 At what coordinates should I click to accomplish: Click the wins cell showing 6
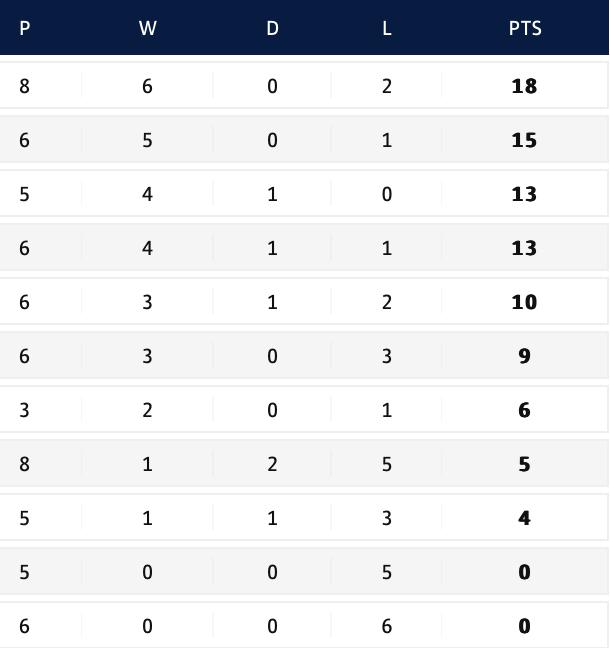pos(148,86)
